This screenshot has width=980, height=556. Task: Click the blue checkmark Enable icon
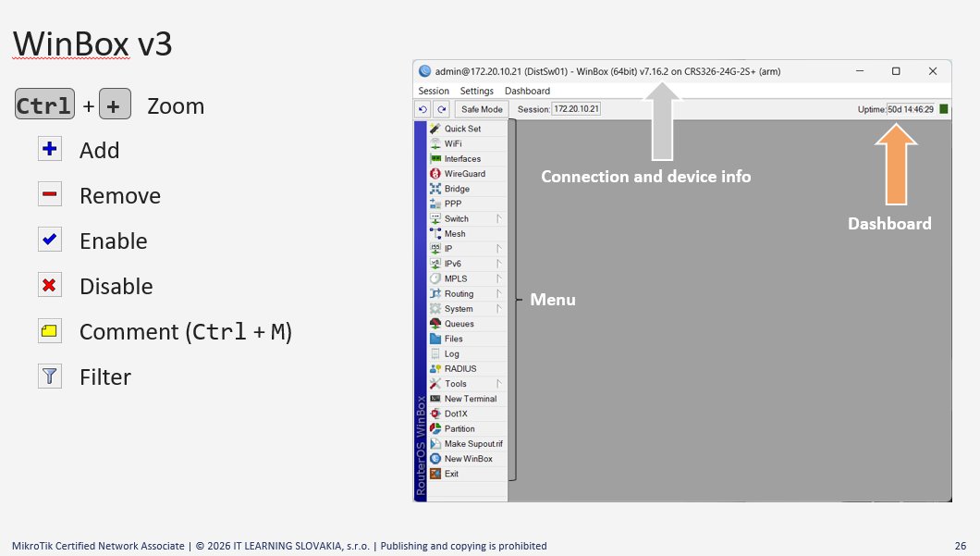pyautogui.click(x=49, y=240)
